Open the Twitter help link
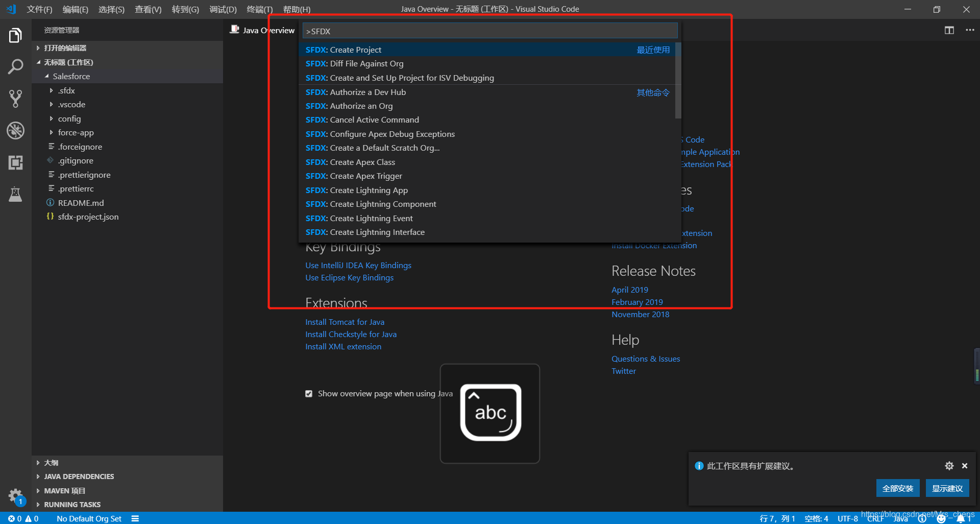 624,371
